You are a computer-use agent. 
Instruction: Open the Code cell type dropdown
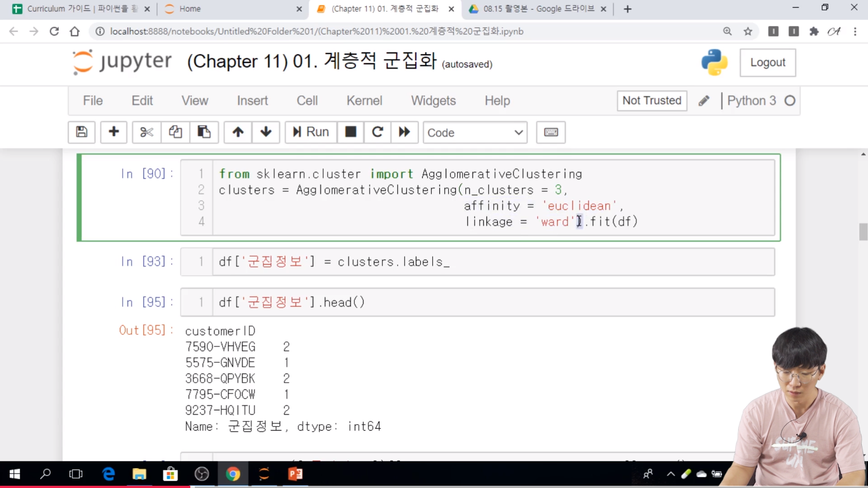(475, 132)
